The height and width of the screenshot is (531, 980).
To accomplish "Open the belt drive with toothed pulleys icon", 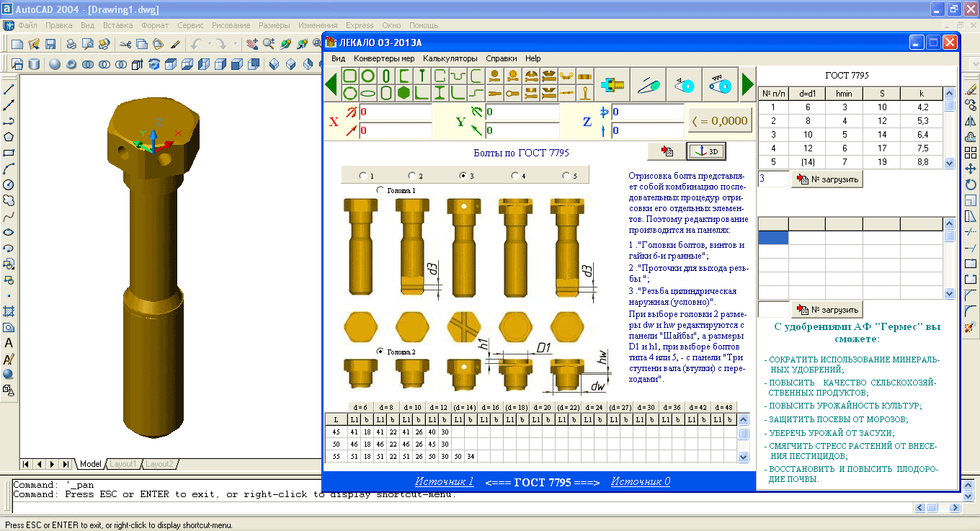I will click(720, 84).
